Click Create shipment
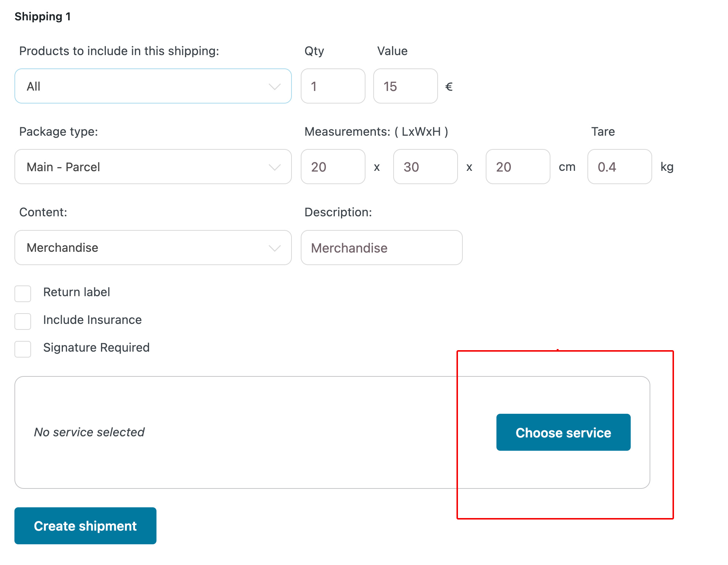728x565 pixels. [x=85, y=526]
